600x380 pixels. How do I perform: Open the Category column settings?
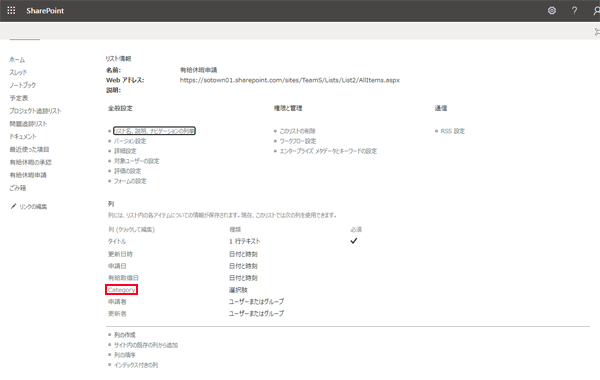(121, 290)
